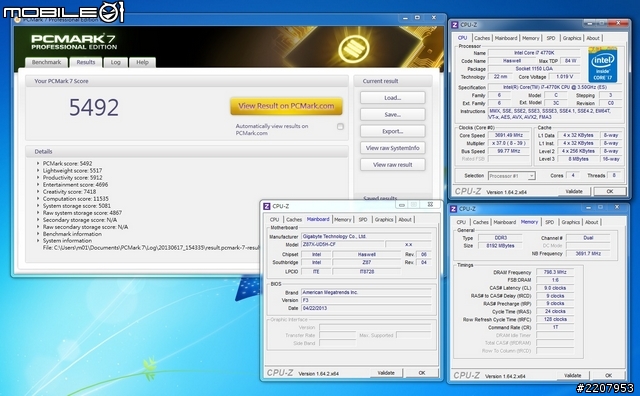Open Memory tab in CPU-Z CPU window
The image size is (640, 396).
point(531,38)
